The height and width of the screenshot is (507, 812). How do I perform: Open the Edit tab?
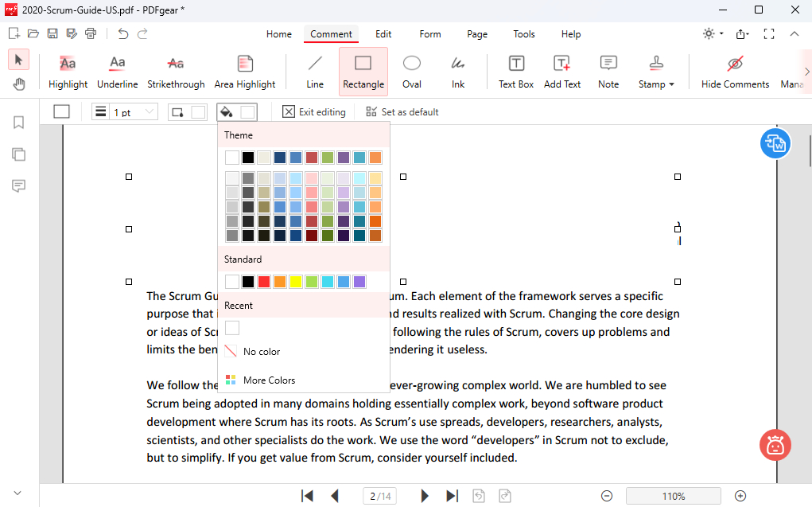383,34
